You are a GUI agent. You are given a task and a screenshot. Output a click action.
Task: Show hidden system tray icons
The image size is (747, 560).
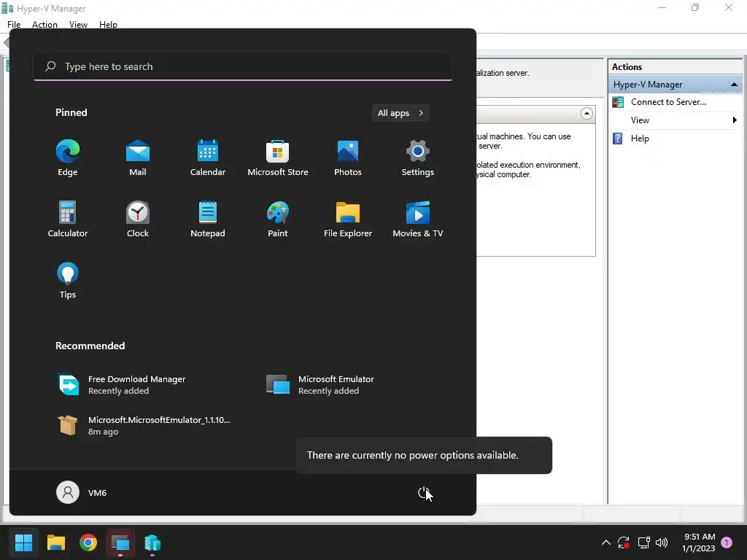pos(605,542)
